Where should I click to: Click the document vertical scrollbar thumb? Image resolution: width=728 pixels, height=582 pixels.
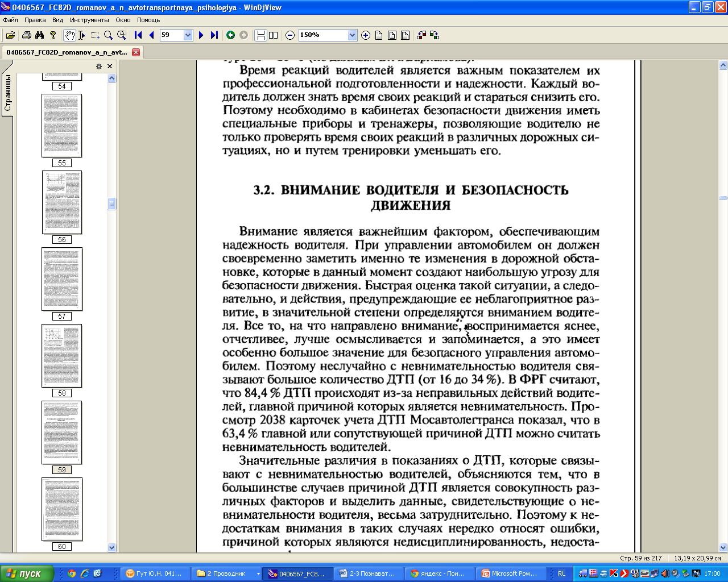[x=723, y=198]
